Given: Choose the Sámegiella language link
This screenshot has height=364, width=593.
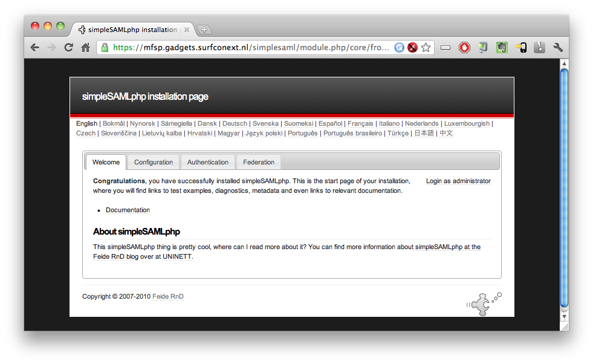Looking at the screenshot, I should 177,124.
